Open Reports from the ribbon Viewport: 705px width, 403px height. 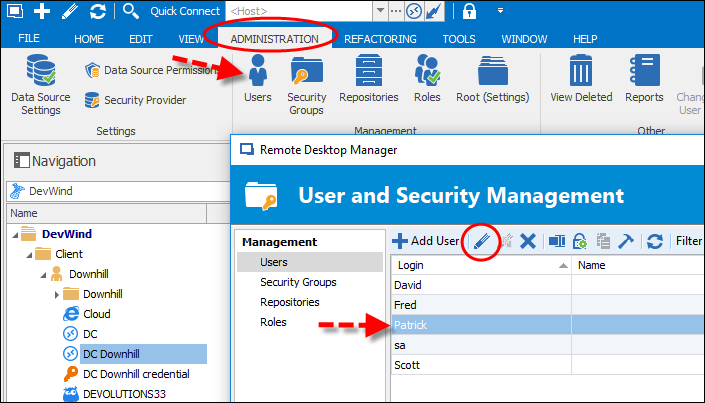pyautogui.click(x=644, y=78)
